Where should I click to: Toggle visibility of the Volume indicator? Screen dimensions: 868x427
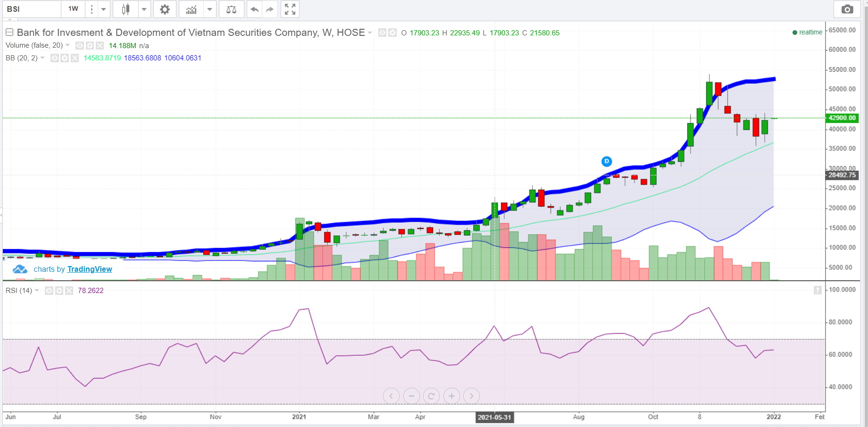pyautogui.click(x=80, y=45)
